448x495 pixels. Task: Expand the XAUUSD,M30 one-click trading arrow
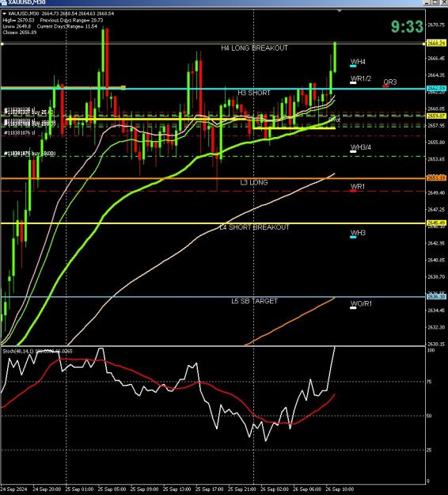point(5,13)
